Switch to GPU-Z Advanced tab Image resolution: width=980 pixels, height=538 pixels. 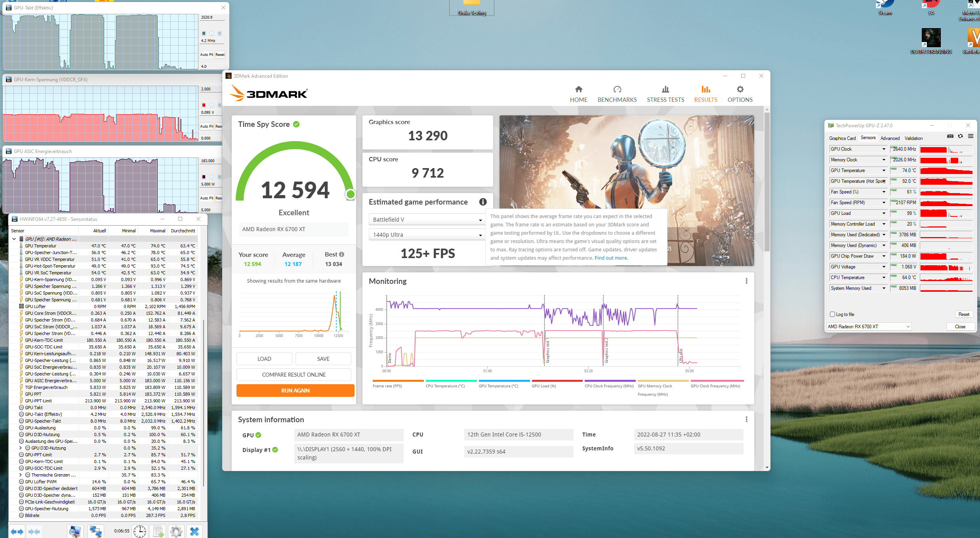click(x=890, y=138)
